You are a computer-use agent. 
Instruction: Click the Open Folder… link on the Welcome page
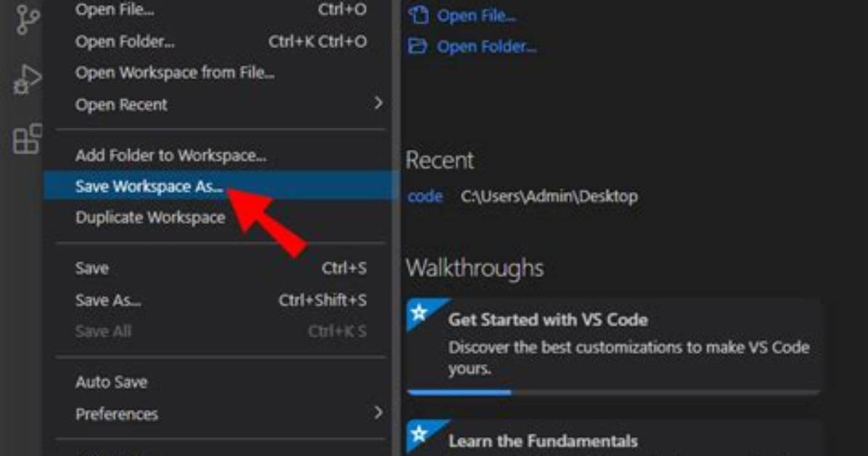[486, 46]
